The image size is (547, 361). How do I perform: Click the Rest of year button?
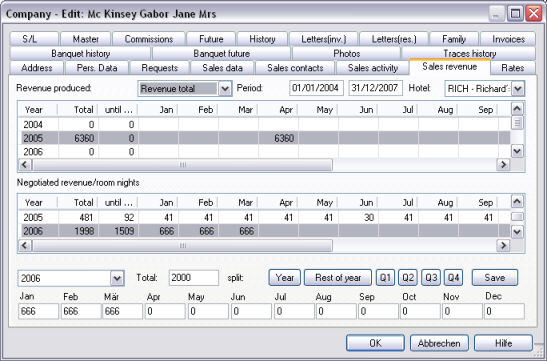tap(338, 278)
